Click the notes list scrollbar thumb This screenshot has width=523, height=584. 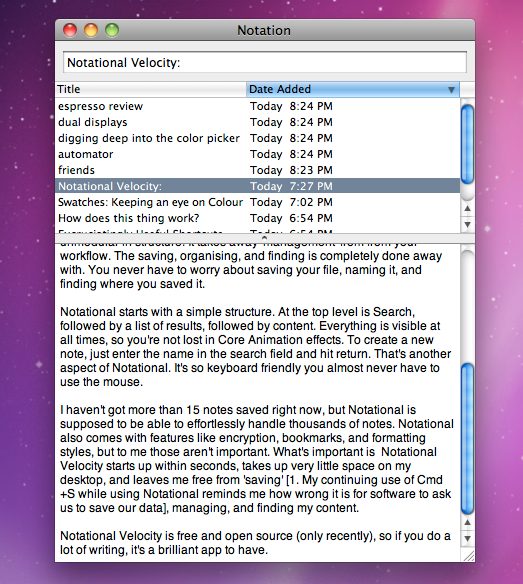467,144
